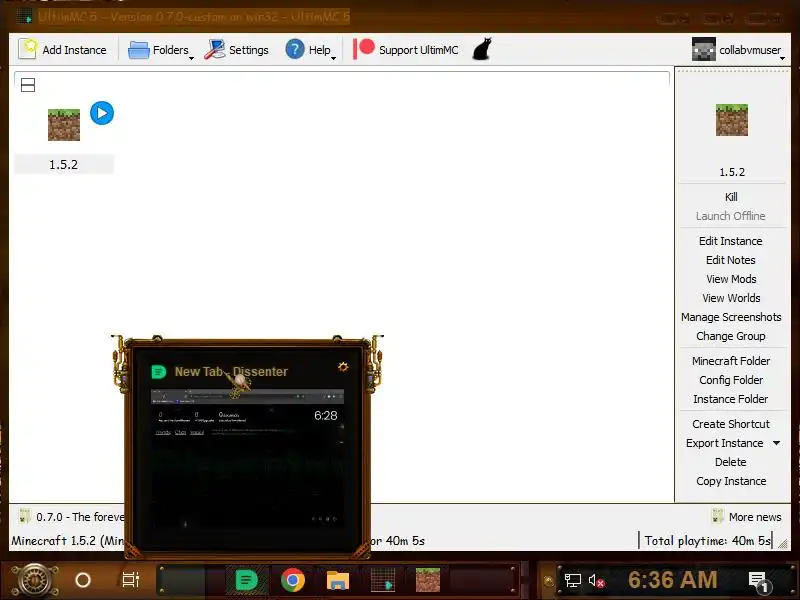Click Change Group
The image size is (800, 600).
point(731,336)
